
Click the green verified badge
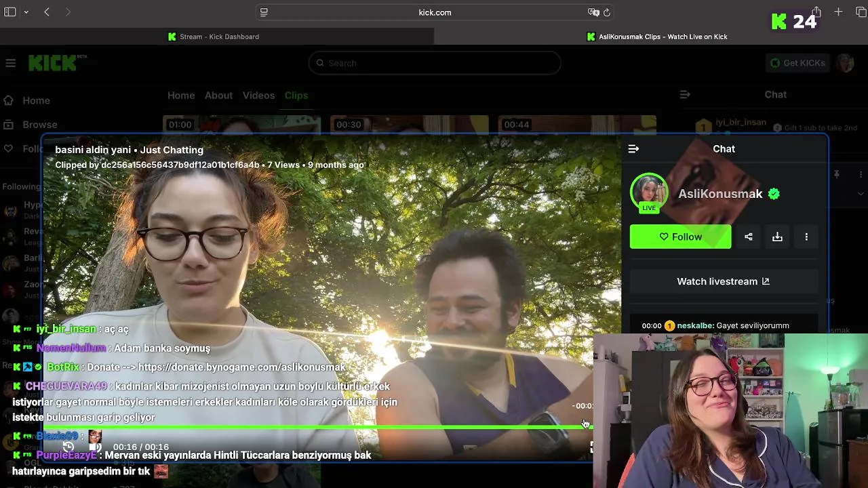pyautogui.click(x=774, y=194)
